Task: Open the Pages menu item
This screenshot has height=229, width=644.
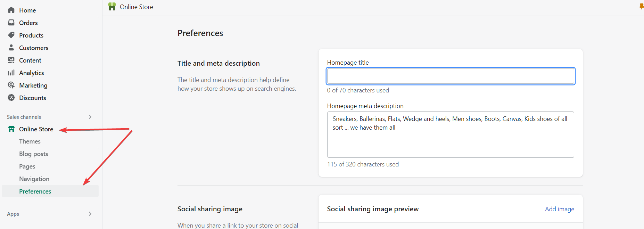Action: pos(27,166)
